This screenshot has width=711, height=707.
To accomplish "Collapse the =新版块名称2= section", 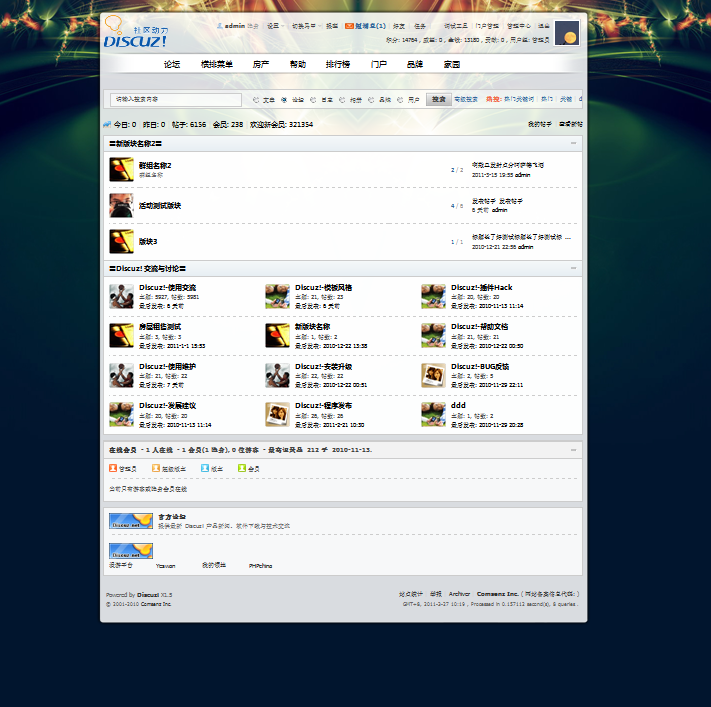I will point(574,143).
